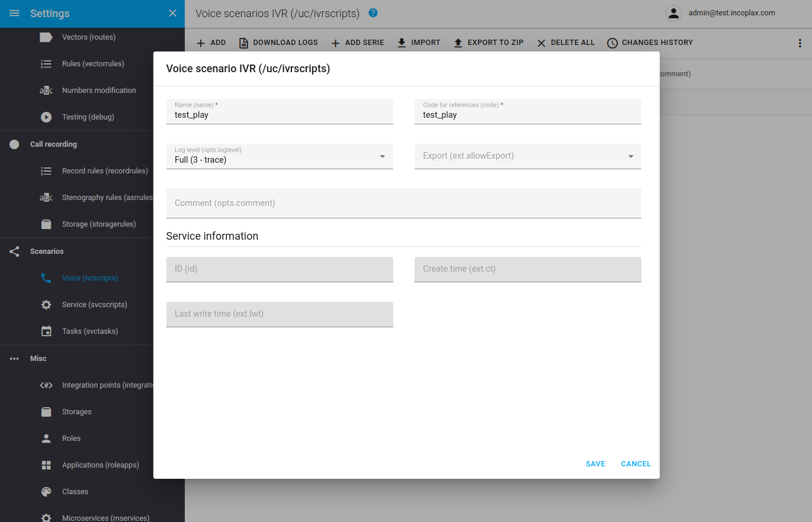The height and width of the screenshot is (522, 812).
Task: Click DOWNLOAD LOGS in the toolbar
Action: click(x=278, y=43)
